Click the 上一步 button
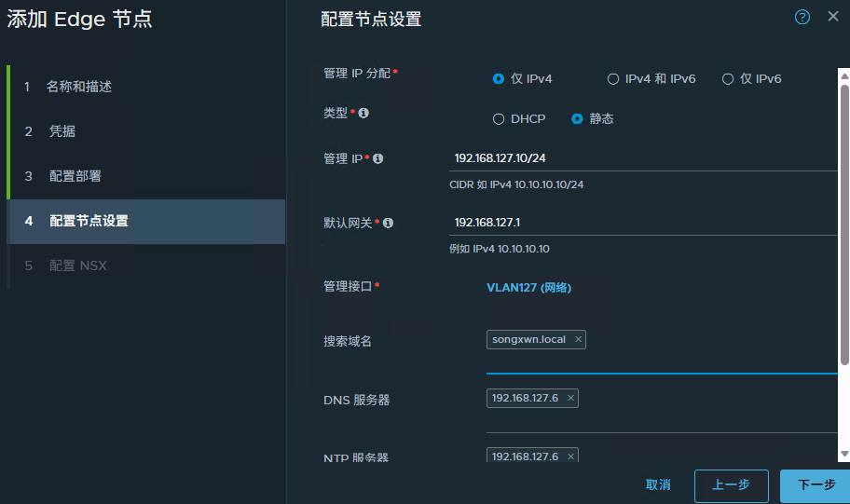The height and width of the screenshot is (504, 850). [x=731, y=485]
